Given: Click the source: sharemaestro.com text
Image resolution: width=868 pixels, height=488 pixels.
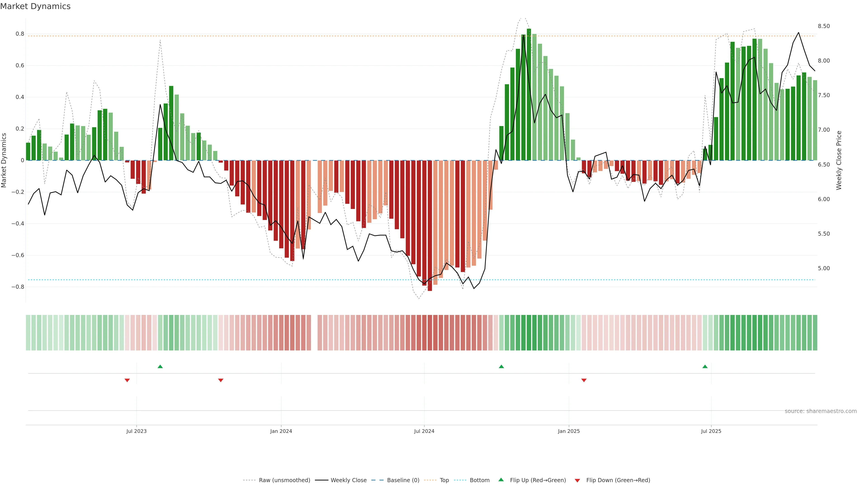Looking at the screenshot, I should click(x=821, y=411).
